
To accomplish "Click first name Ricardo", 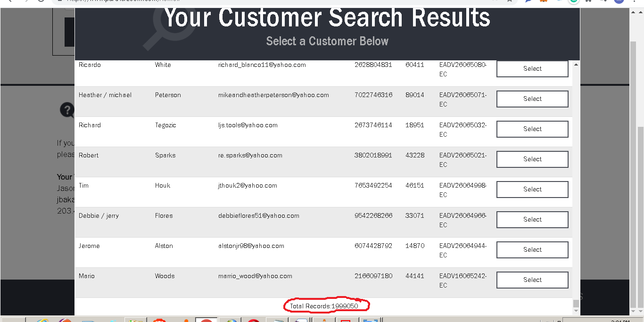I will point(90,65).
